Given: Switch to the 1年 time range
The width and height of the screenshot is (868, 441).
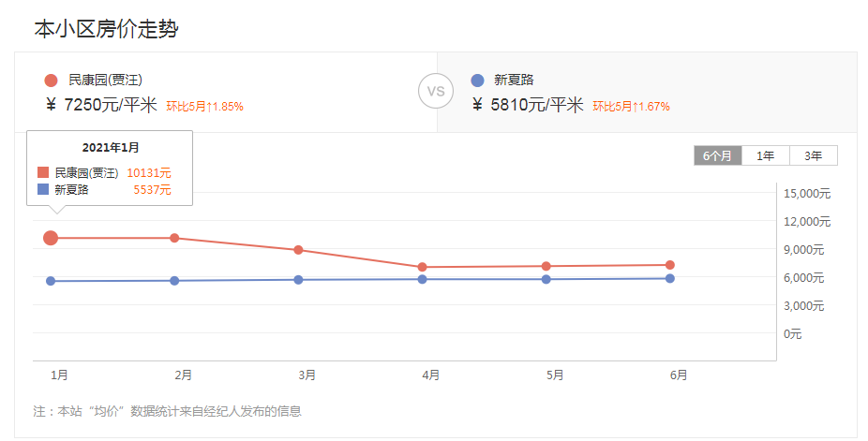Looking at the screenshot, I should 765,156.
